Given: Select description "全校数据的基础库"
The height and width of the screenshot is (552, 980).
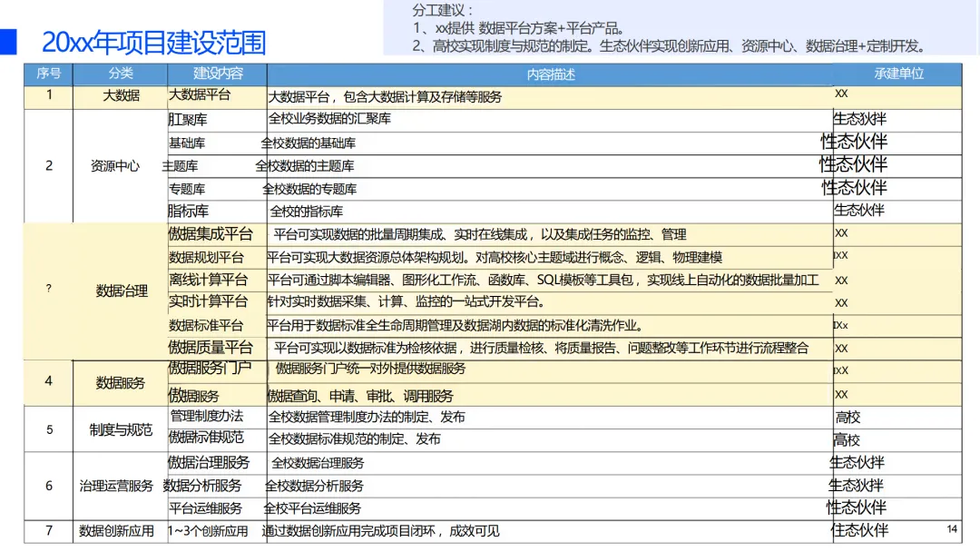Looking at the screenshot, I should tap(309, 143).
